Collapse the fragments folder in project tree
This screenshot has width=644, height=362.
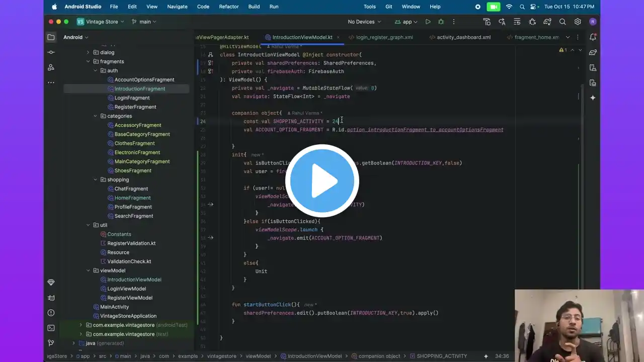pos(88,61)
